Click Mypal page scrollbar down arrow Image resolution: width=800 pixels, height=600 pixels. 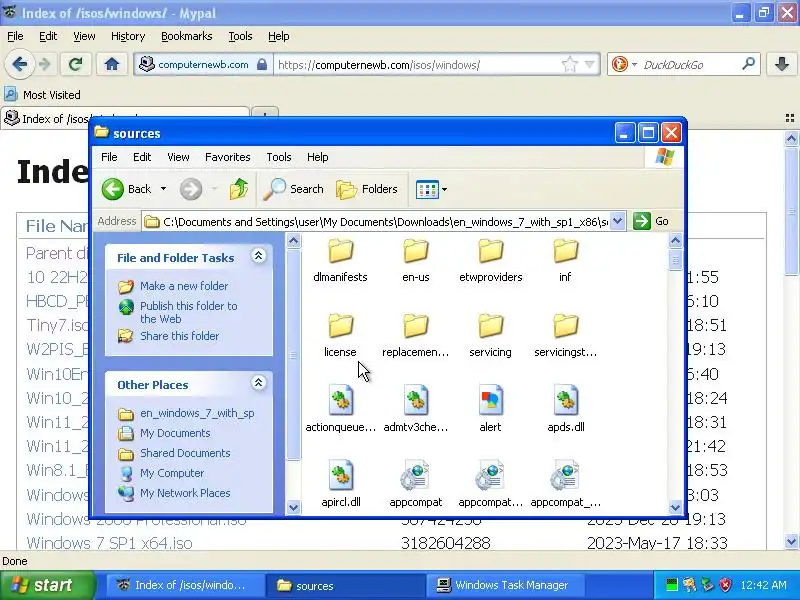click(791, 542)
